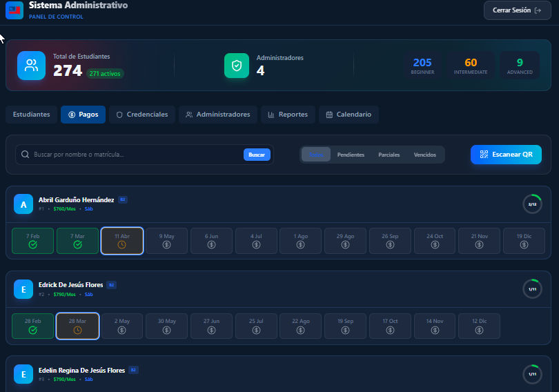Open Edrick's 30 May payment
This screenshot has height=392, width=559.
pos(166,326)
